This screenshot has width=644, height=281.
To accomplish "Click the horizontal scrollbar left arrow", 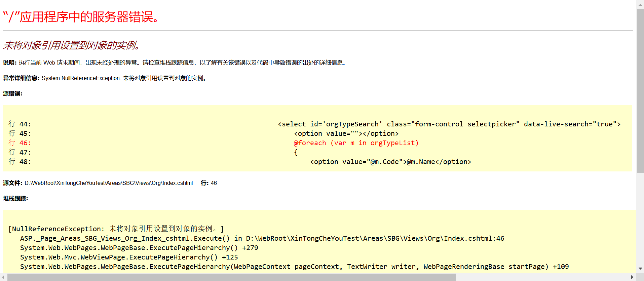I will (3, 277).
